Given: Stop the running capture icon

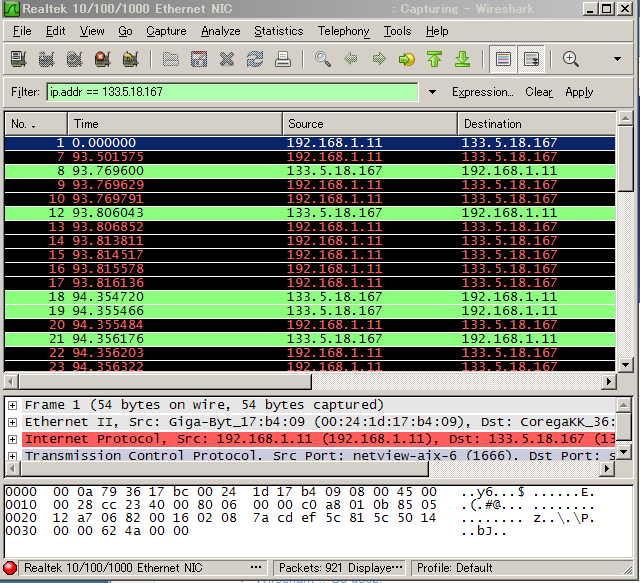Looking at the screenshot, I should coord(102,59).
